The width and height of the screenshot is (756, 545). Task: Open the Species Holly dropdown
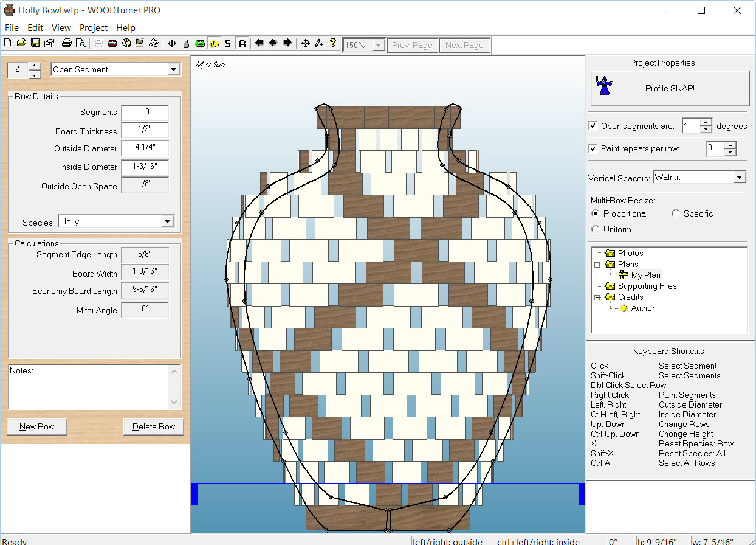[168, 222]
